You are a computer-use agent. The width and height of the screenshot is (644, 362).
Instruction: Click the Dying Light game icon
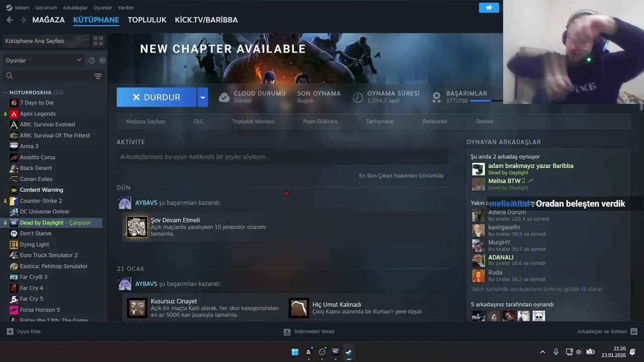(x=14, y=244)
